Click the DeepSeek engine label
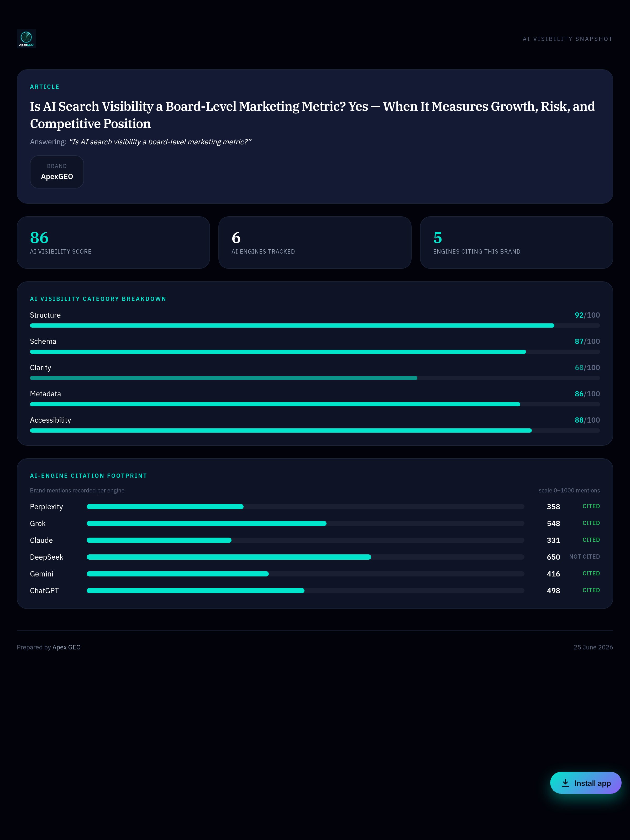630x840 pixels. click(47, 557)
